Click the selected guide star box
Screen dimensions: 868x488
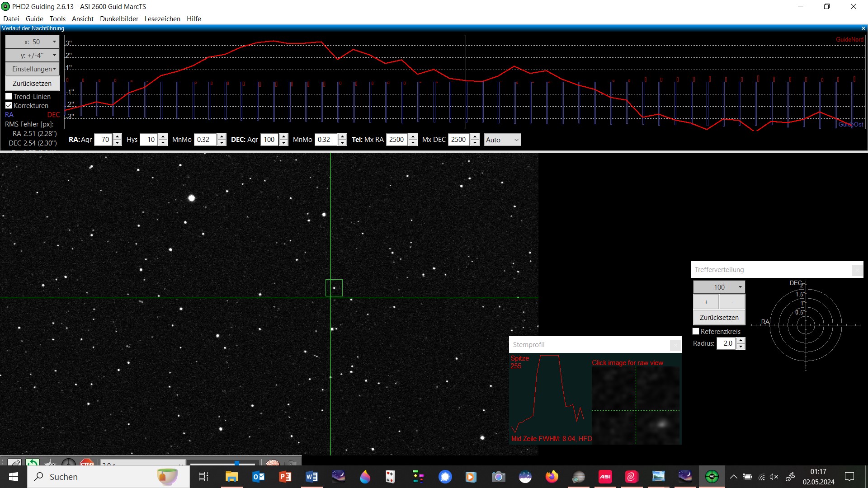[x=334, y=288]
